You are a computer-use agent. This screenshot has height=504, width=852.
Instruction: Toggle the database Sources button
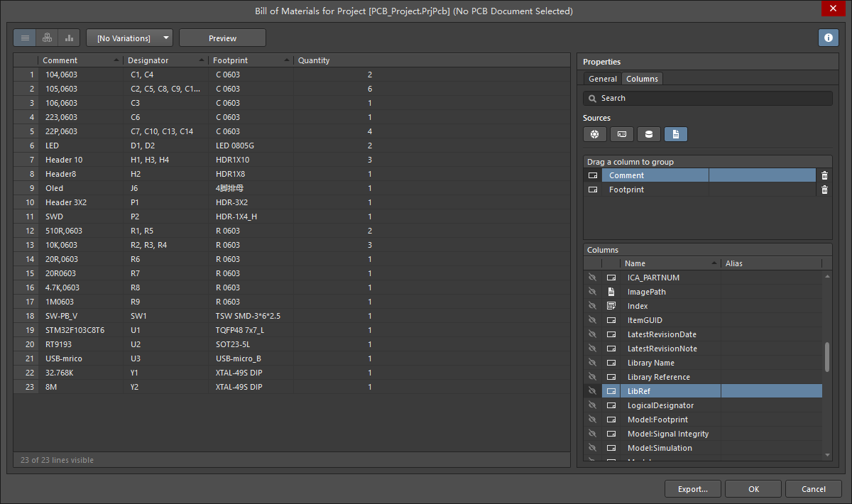coord(649,134)
